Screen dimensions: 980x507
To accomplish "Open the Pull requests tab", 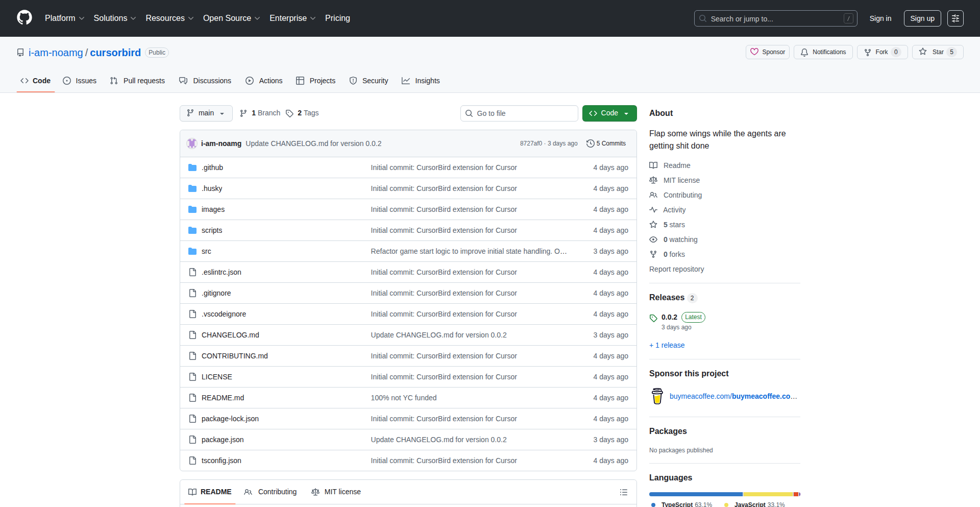I will 138,81.
